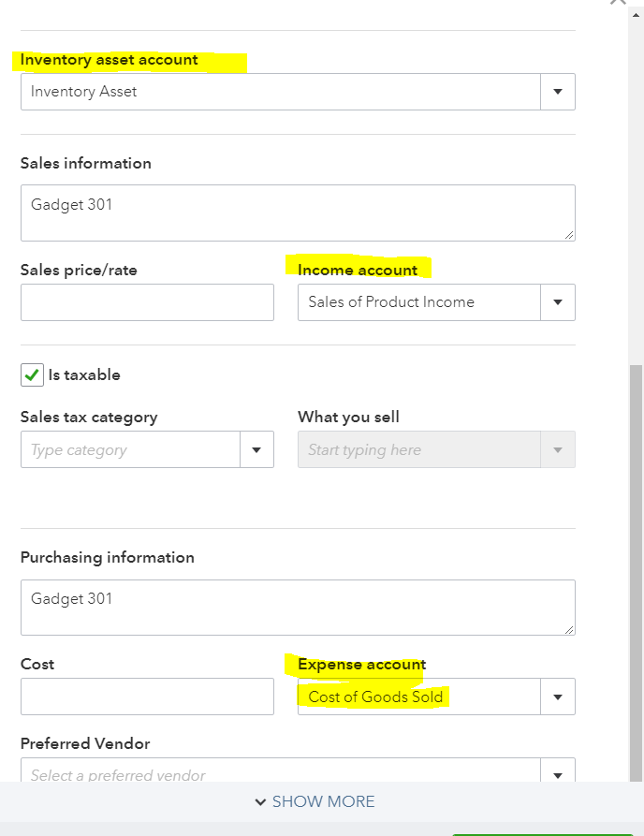This screenshot has width=644, height=836.
Task: Open the Sales tax category dropdown arrow
Action: point(256,450)
